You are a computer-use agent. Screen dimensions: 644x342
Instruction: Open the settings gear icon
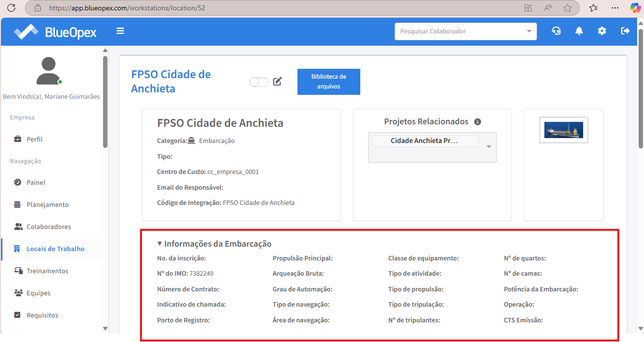coord(602,31)
